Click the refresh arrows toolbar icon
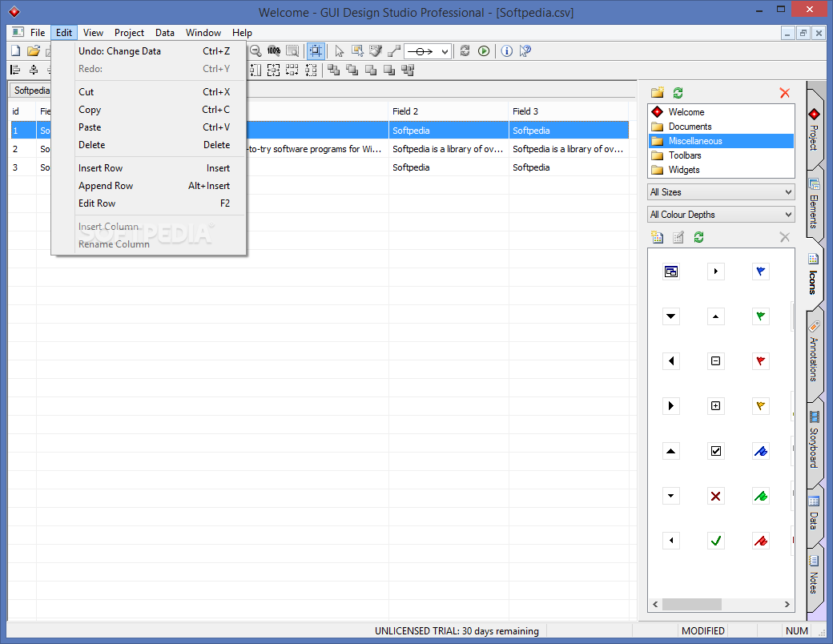The height and width of the screenshot is (644, 833). (465, 51)
